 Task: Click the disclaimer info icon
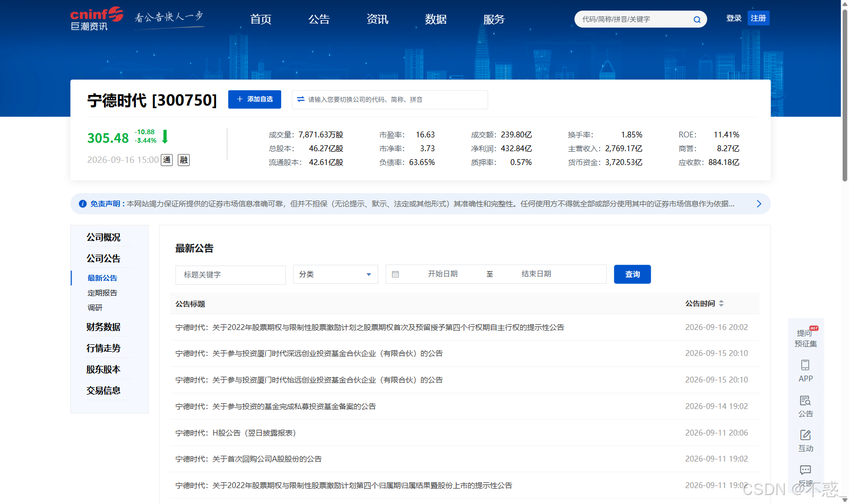tap(83, 204)
